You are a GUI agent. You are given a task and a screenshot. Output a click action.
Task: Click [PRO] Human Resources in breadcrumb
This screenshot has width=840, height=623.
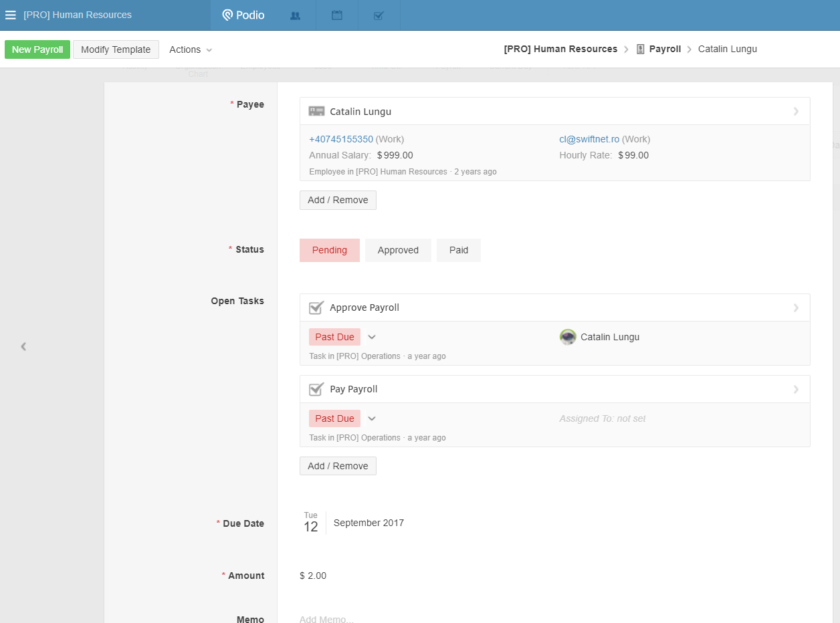point(560,49)
